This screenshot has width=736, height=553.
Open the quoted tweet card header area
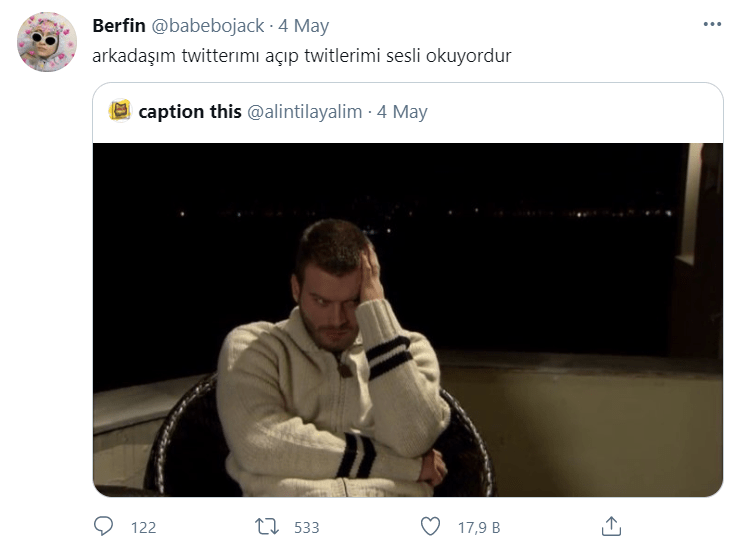pyautogui.click(x=407, y=113)
